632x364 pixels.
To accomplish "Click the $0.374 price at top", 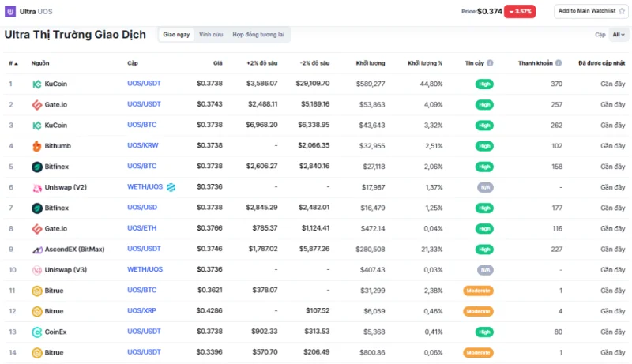I will tap(490, 11).
